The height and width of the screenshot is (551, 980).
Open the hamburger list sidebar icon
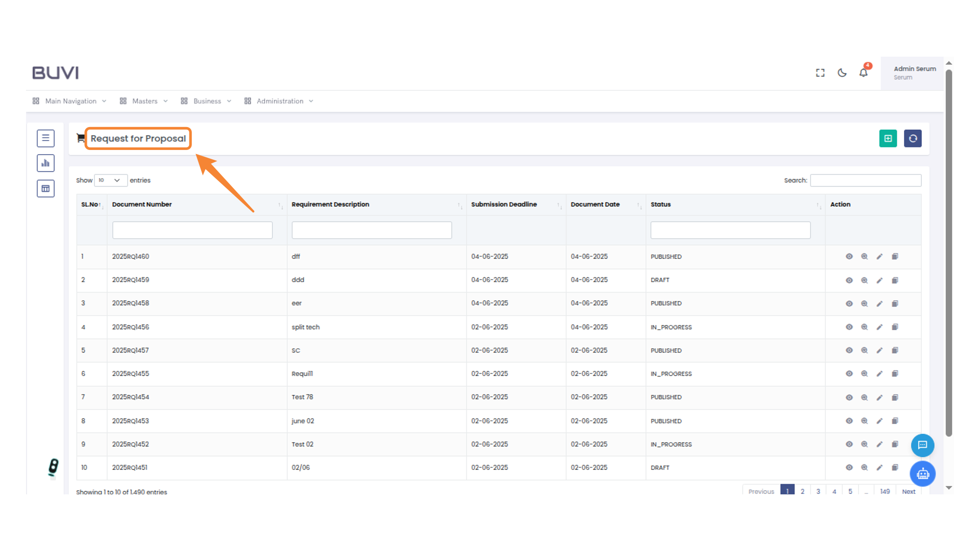[45, 138]
